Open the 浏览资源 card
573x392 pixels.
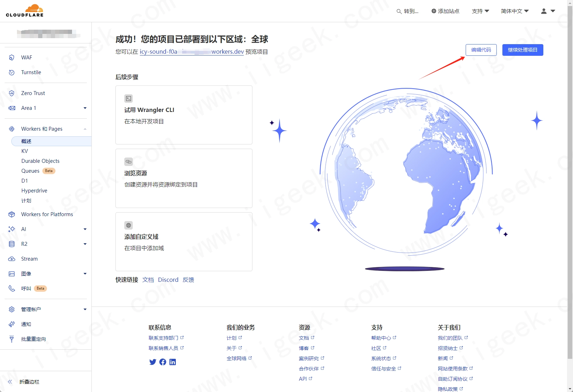click(x=184, y=178)
